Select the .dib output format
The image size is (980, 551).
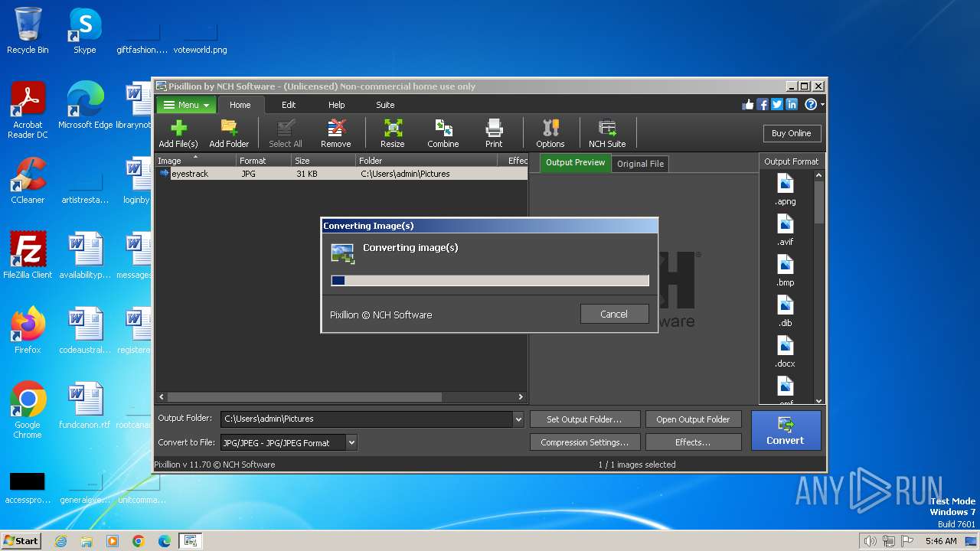[x=786, y=311]
